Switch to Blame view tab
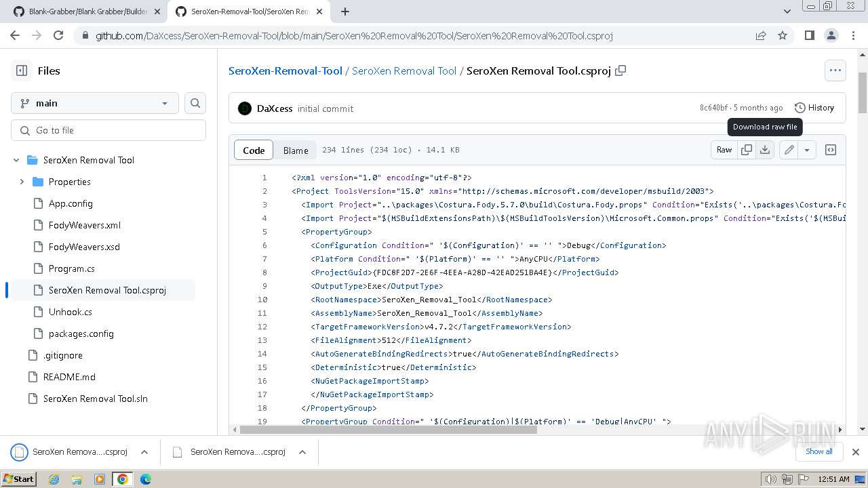The height and width of the screenshot is (488, 868). tap(296, 150)
